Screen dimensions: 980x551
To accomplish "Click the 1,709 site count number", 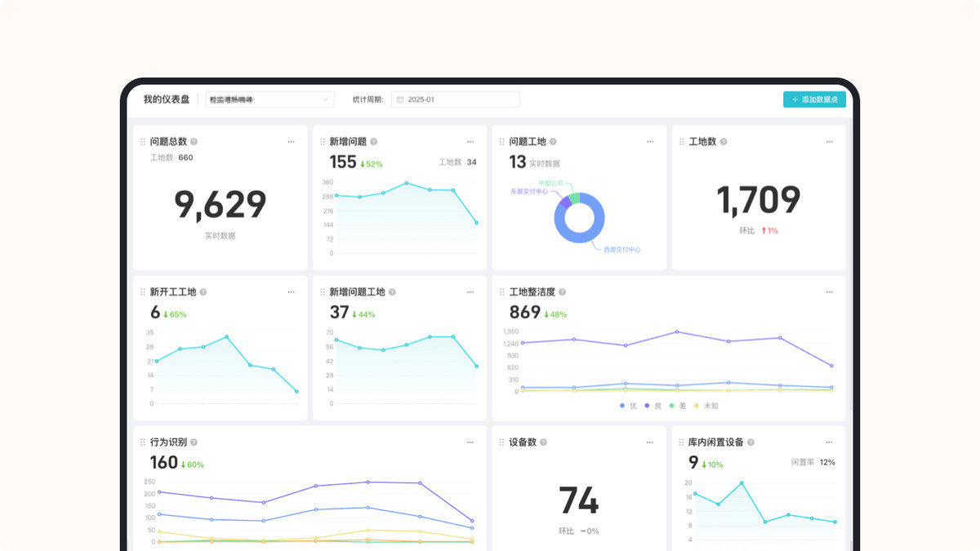I will click(759, 200).
